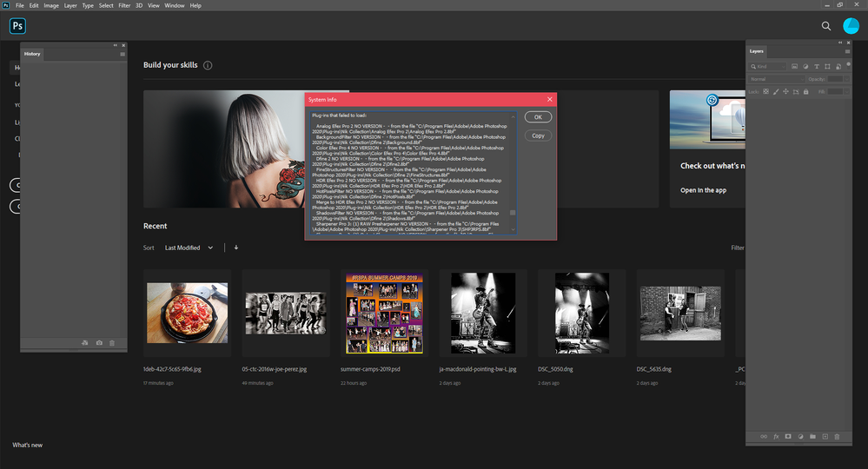
Task: Click Prevent artboard auto-nesting lock icon
Action: coord(796,92)
